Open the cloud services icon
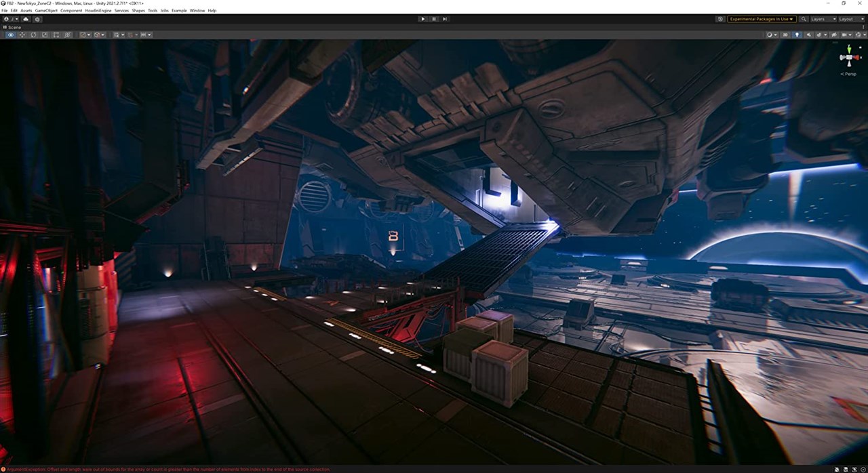 [26, 19]
